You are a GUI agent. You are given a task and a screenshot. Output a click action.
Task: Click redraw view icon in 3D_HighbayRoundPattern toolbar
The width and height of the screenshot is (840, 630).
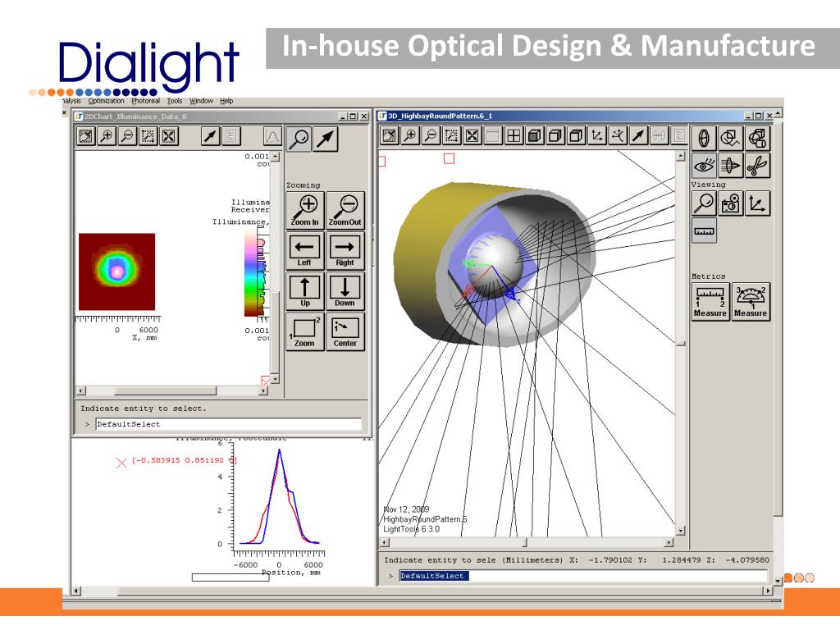[x=390, y=136]
